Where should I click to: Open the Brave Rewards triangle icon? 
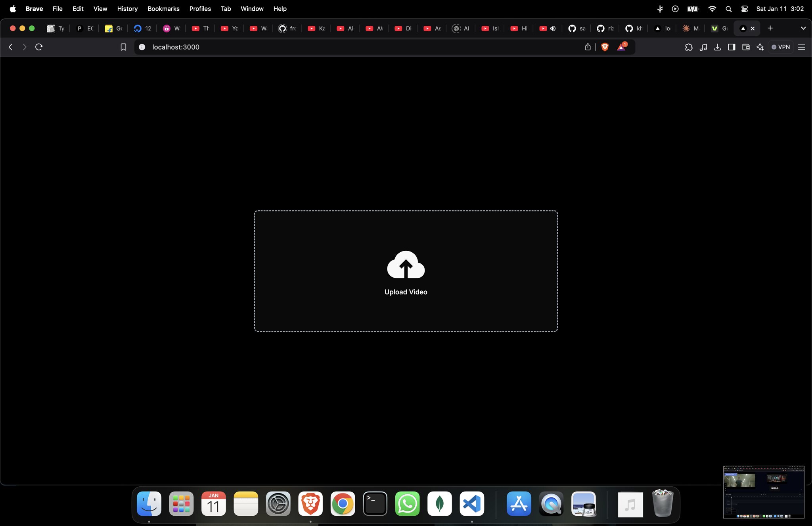[621, 47]
